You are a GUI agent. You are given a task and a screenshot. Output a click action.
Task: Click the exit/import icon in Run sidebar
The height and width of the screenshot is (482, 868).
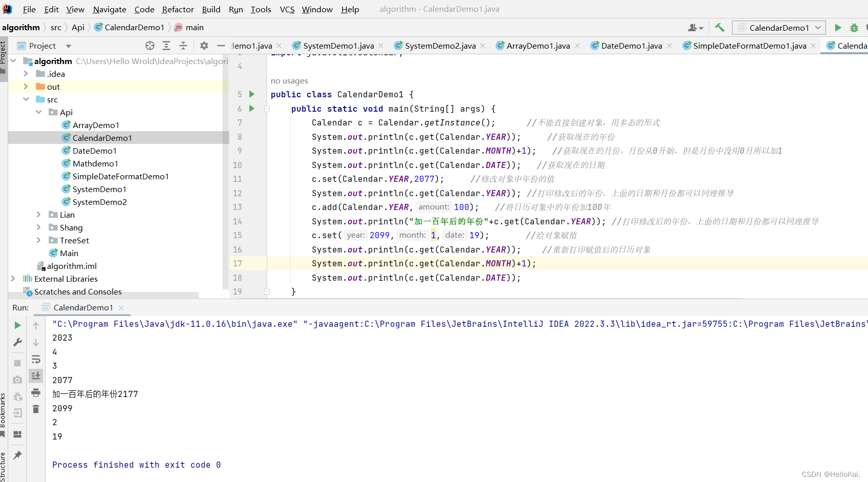17,413
